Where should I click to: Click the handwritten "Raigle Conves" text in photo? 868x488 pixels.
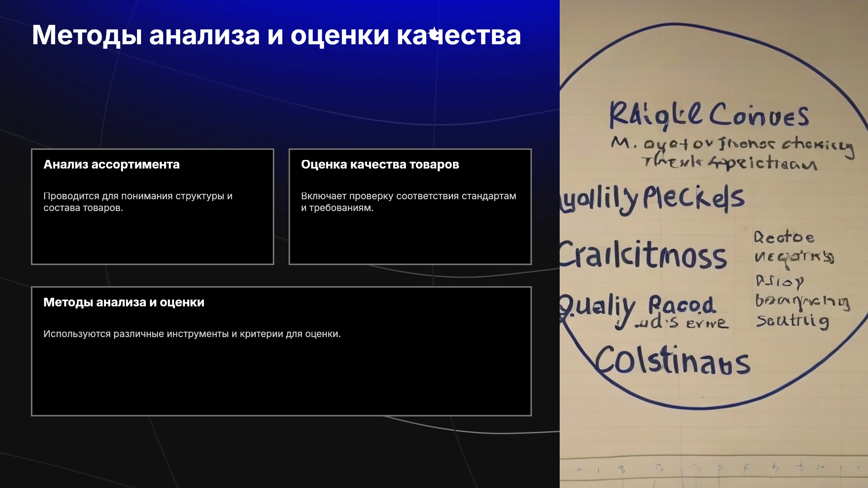[709, 115]
